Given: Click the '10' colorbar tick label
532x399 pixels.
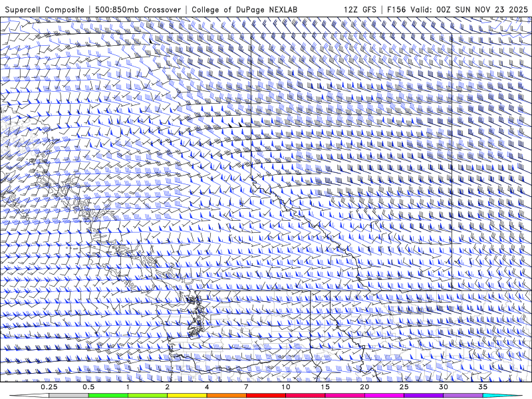Looking at the screenshot, I should tap(286, 387).
